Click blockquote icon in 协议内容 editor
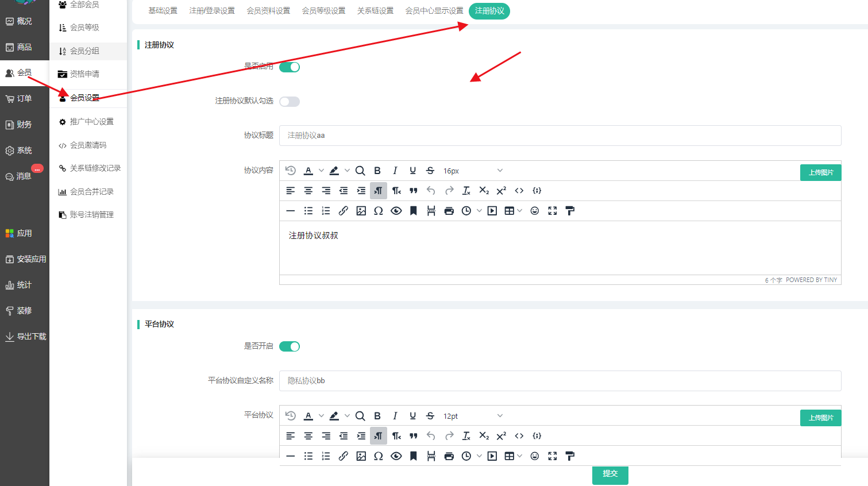The width and height of the screenshot is (868, 486). click(x=414, y=191)
